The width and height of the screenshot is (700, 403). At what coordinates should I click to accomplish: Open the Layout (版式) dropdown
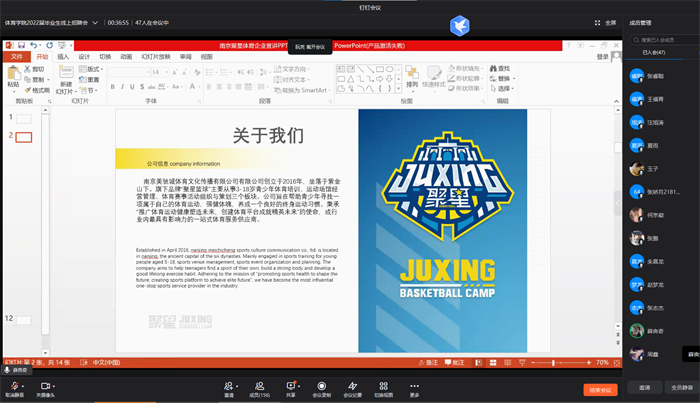pyautogui.click(x=91, y=69)
